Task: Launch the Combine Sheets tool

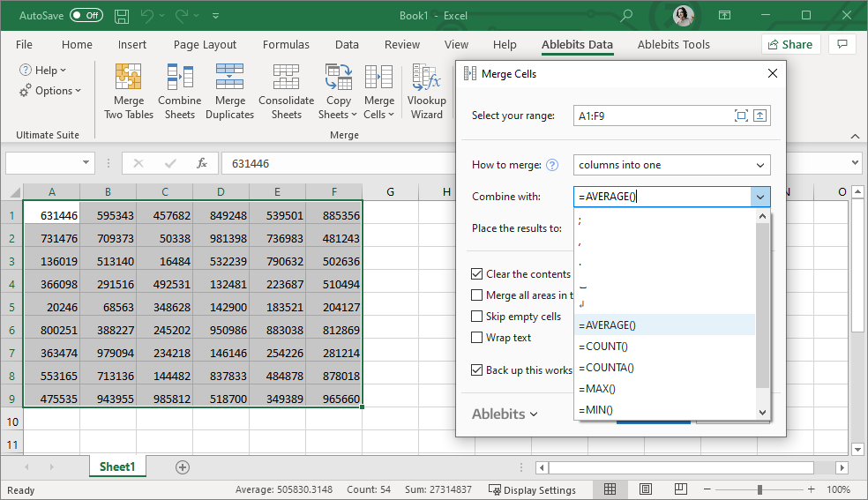Action: (179, 91)
